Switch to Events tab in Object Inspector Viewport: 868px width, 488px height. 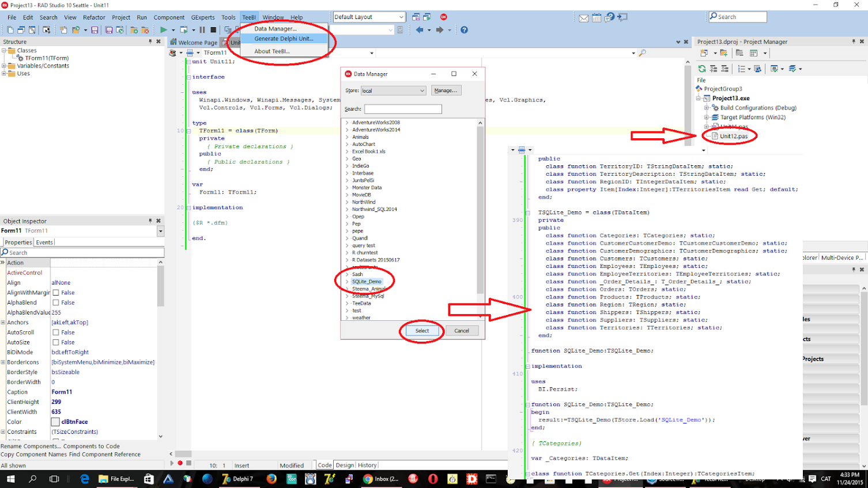(x=44, y=243)
